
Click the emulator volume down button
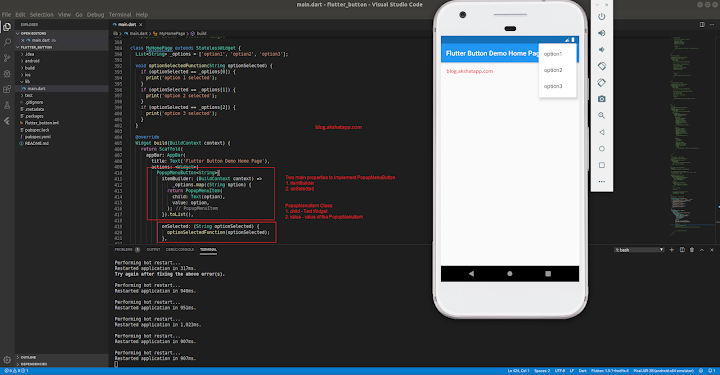coord(602,50)
